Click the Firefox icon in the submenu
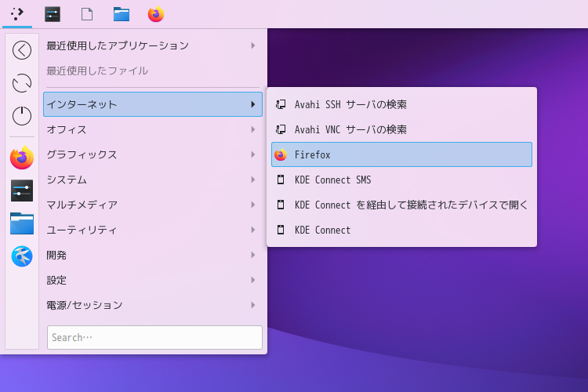588x392 pixels. (281, 154)
